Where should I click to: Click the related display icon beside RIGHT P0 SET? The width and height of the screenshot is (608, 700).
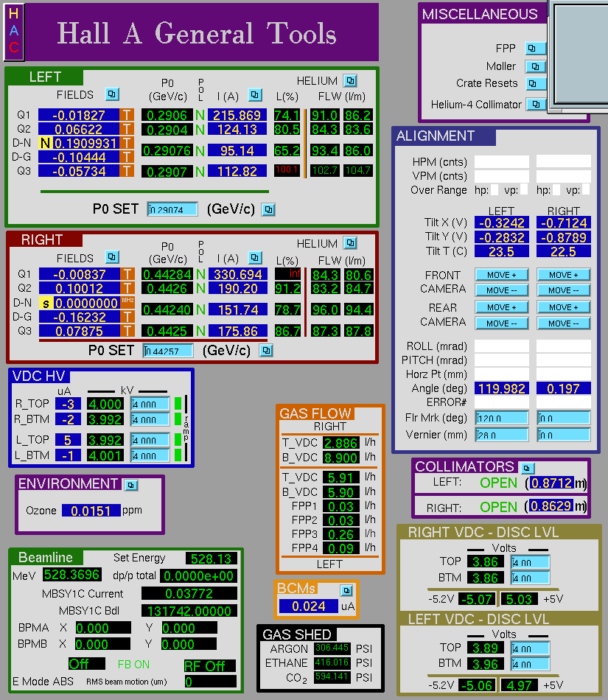[x=267, y=351]
